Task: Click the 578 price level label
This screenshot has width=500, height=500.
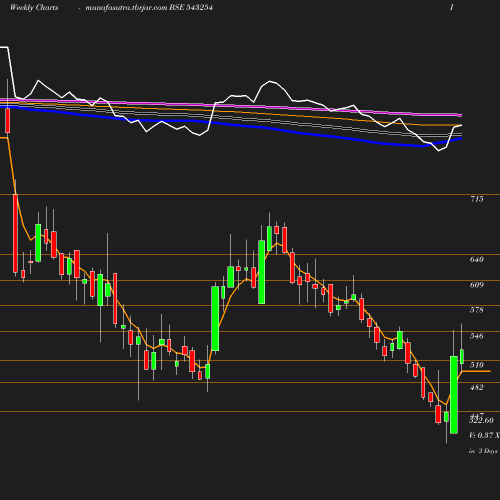Action: tap(477, 310)
